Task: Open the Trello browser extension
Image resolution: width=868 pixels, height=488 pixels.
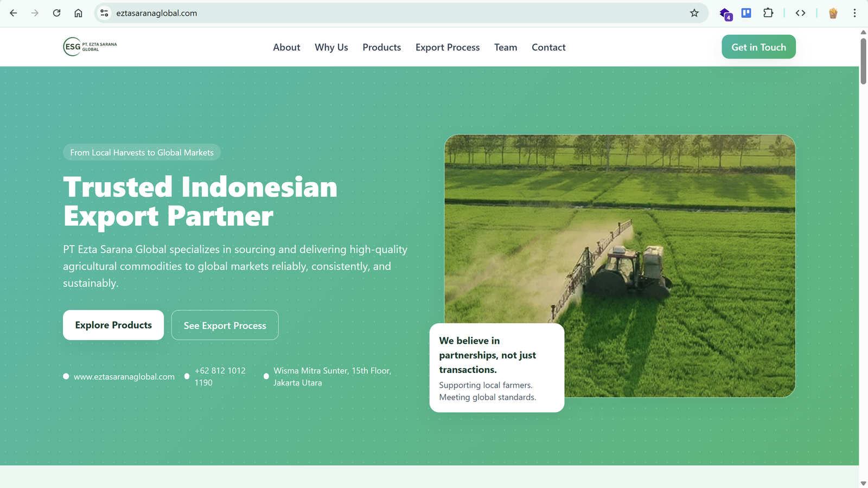Action: point(746,12)
